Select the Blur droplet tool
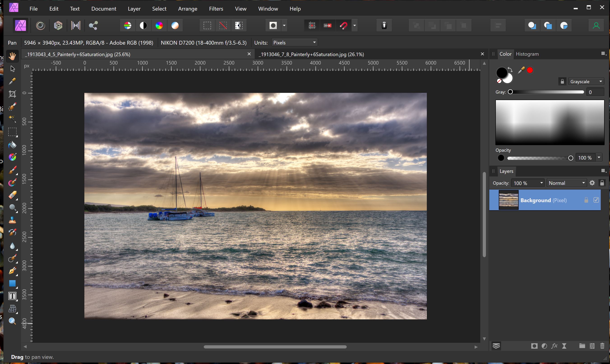The image size is (610, 364). point(12,246)
